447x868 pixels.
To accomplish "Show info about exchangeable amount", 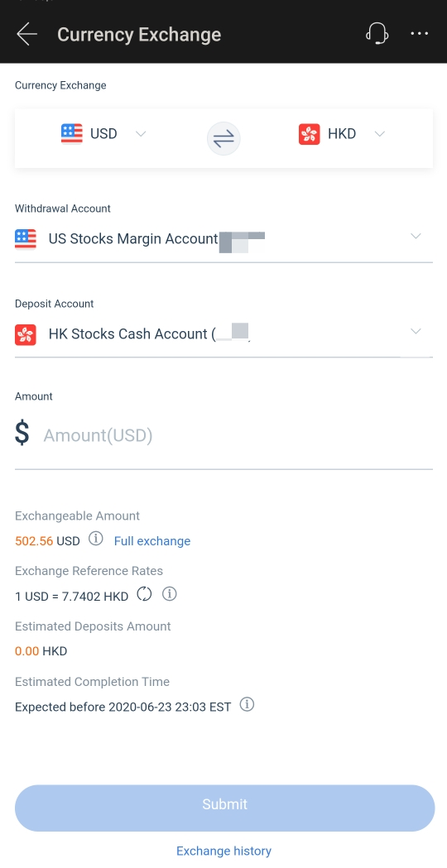I will (96, 538).
